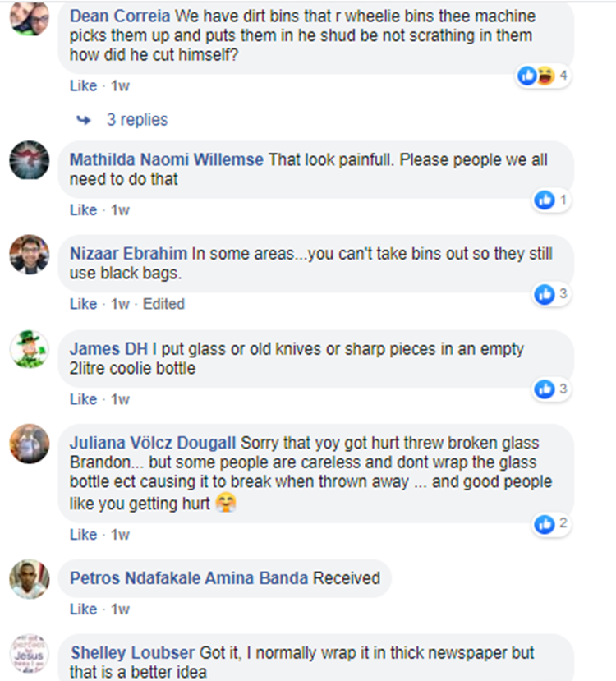Image resolution: width=616 pixels, height=681 pixels.
Task: Click the reply arrow icon beside 3 replies
Action: click(x=83, y=120)
